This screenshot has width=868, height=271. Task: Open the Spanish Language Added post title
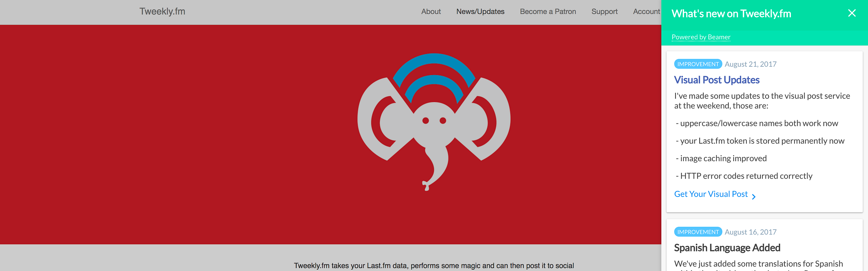pyautogui.click(x=727, y=248)
